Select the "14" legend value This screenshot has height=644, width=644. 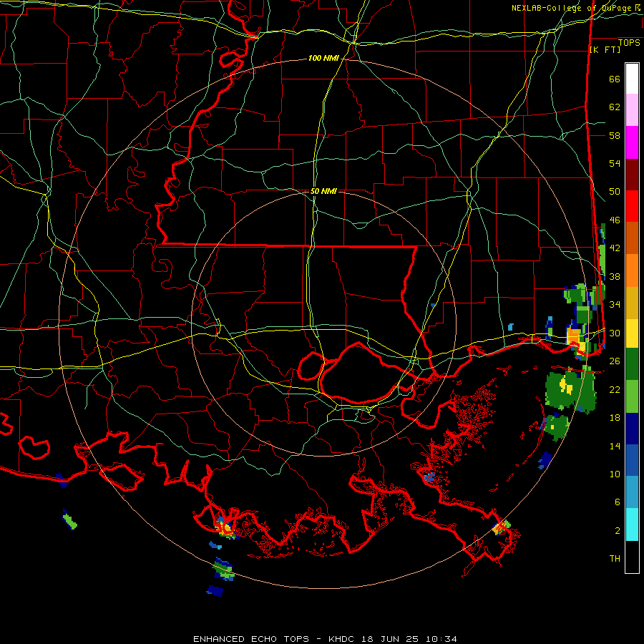point(615,446)
